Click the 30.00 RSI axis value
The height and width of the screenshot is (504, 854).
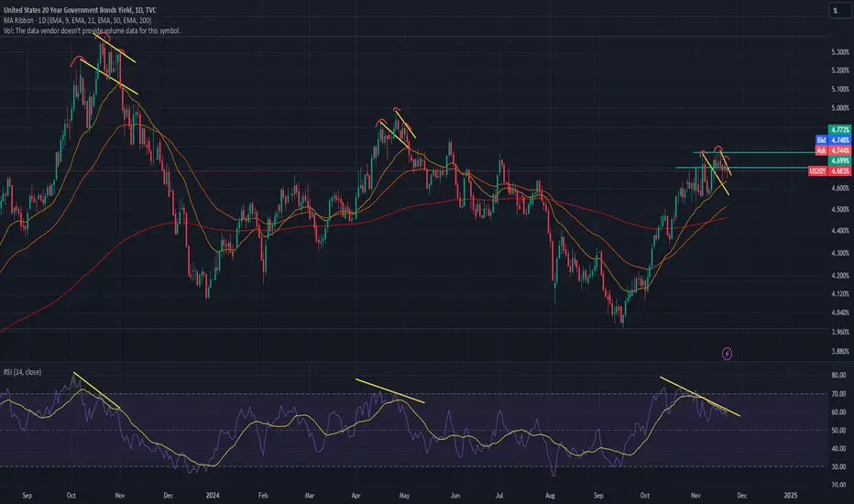click(x=838, y=466)
